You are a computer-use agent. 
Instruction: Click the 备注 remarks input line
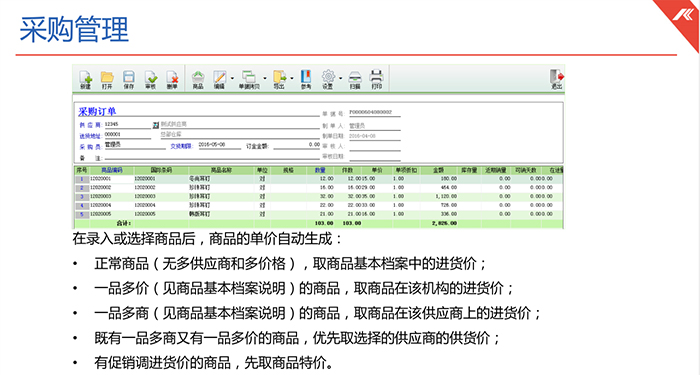[212, 157]
